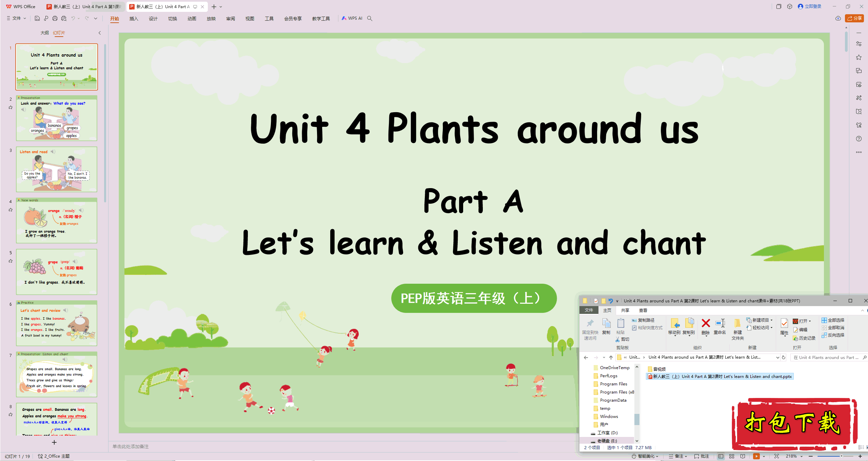The height and width of the screenshot is (461, 868).
Task: Open the 打开 dropdown in Explorer ribbon
Action: pos(802,321)
